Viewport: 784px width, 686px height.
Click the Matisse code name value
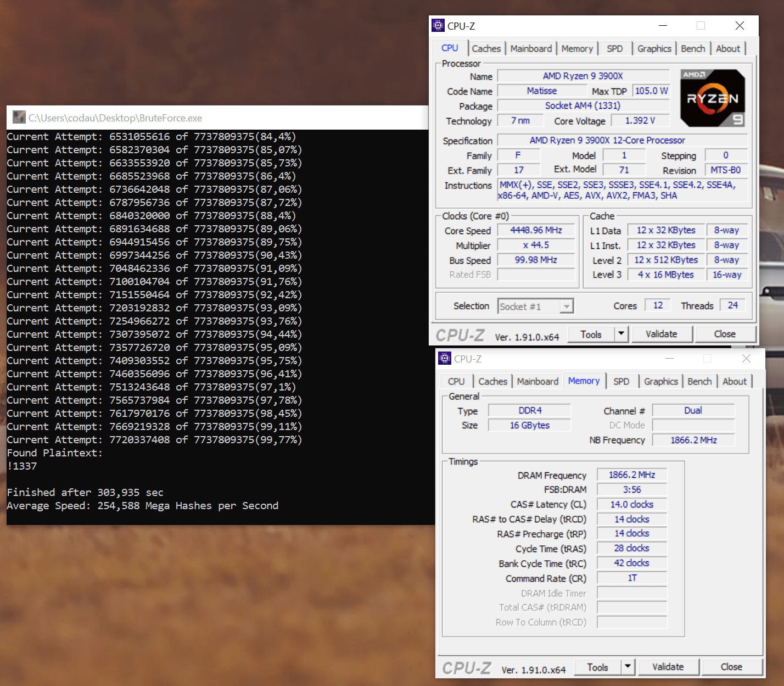(x=542, y=91)
